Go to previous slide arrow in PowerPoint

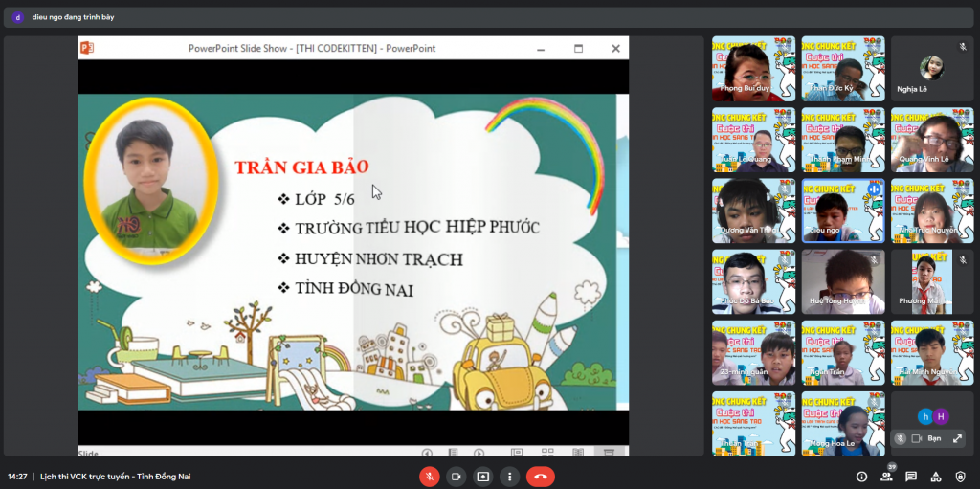tap(427, 453)
